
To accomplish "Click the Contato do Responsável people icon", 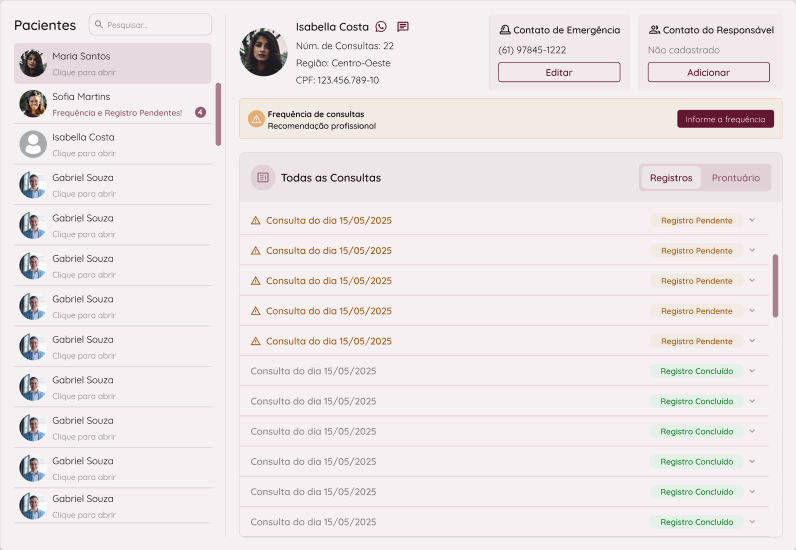I will click(654, 30).
